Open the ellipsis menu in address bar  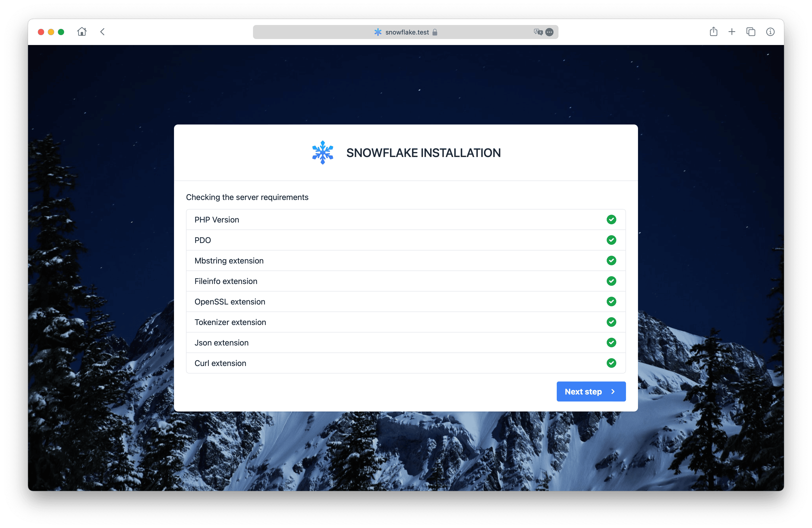click(x=549, y=32)
